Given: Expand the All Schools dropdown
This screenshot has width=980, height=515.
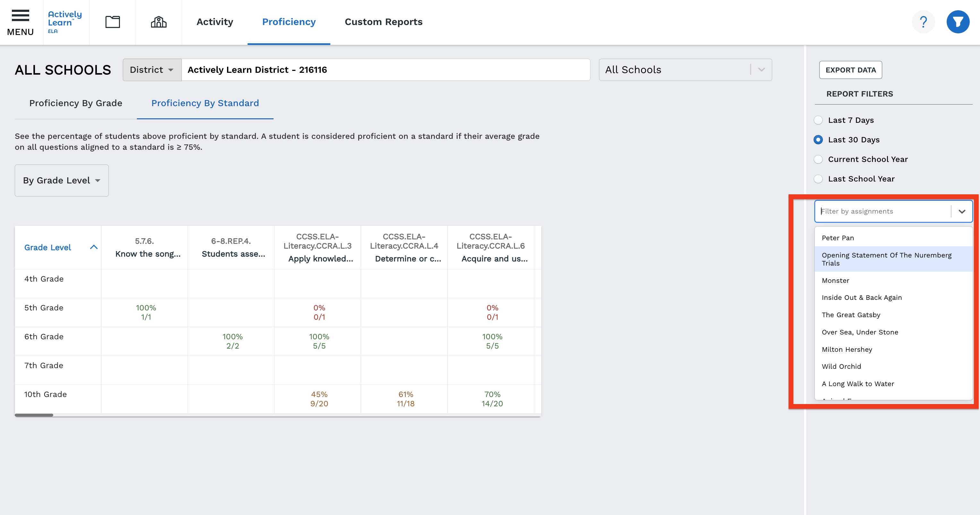Looking at the screenshot, I should [x=685, y=70].
